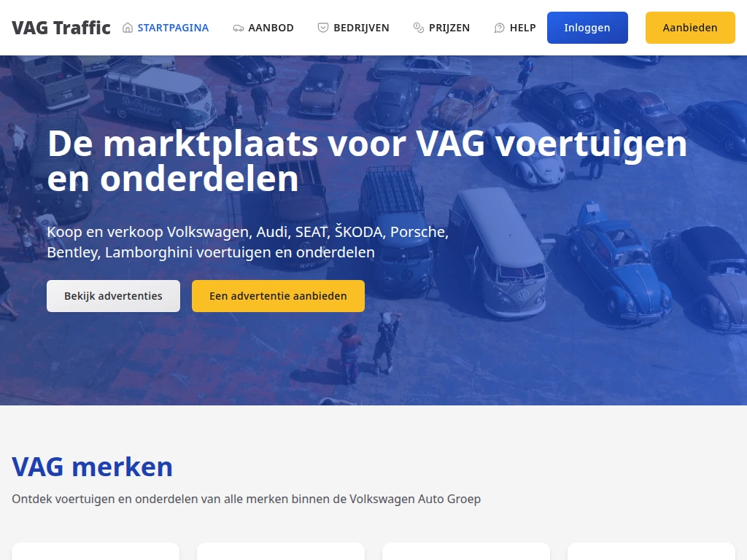Open the fourth brand card under VAG merken
Image resolution: width=747 pixels, height=560 pixels.
(x=651, y=551)
